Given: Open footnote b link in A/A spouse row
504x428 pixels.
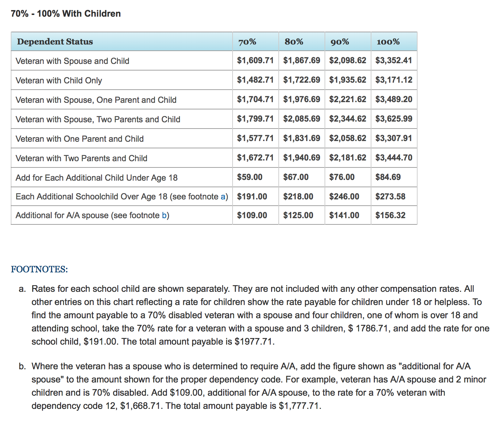Looking at the screenshot, I should pos(164,215).
